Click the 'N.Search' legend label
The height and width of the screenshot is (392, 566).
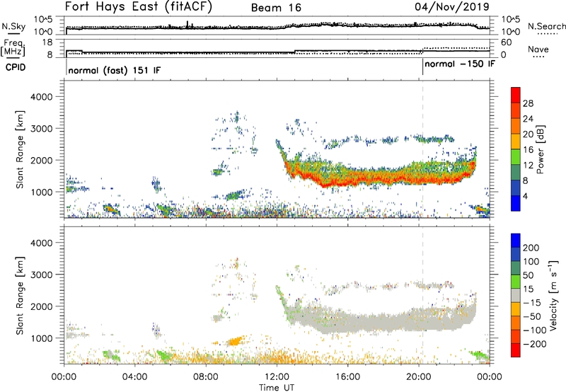click(546, 26)
